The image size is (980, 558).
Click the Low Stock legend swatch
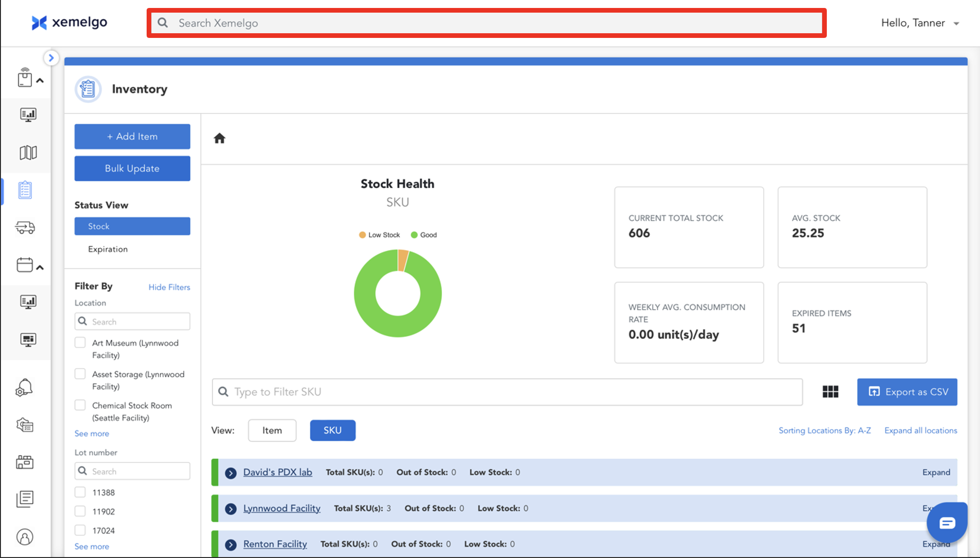(x=362, y=235)
